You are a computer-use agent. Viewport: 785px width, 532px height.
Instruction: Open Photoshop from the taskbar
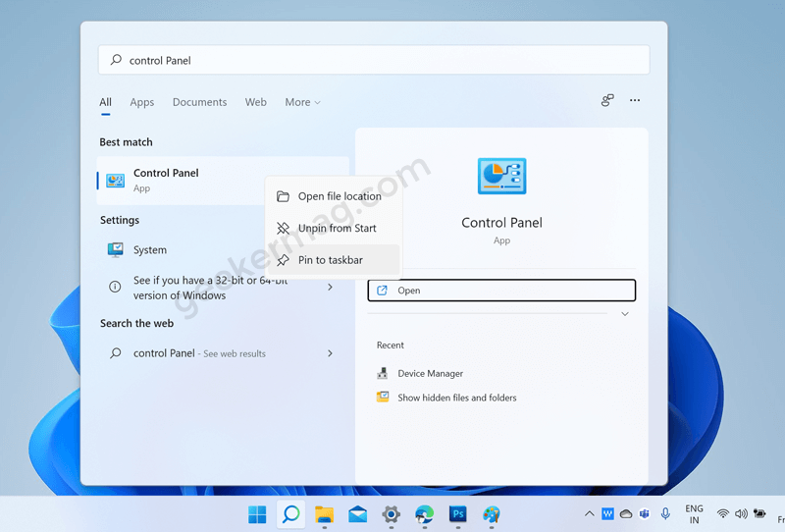click(x=457, y=514)
